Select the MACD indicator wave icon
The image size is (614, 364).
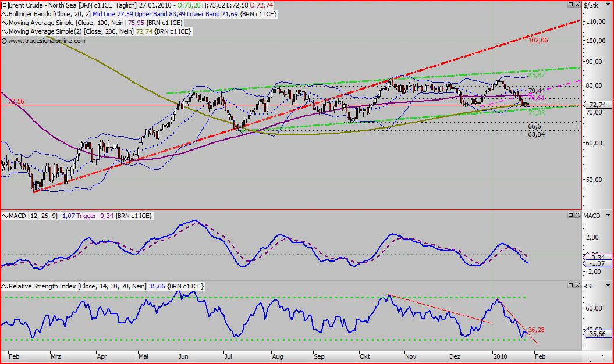tap(4, 215)
